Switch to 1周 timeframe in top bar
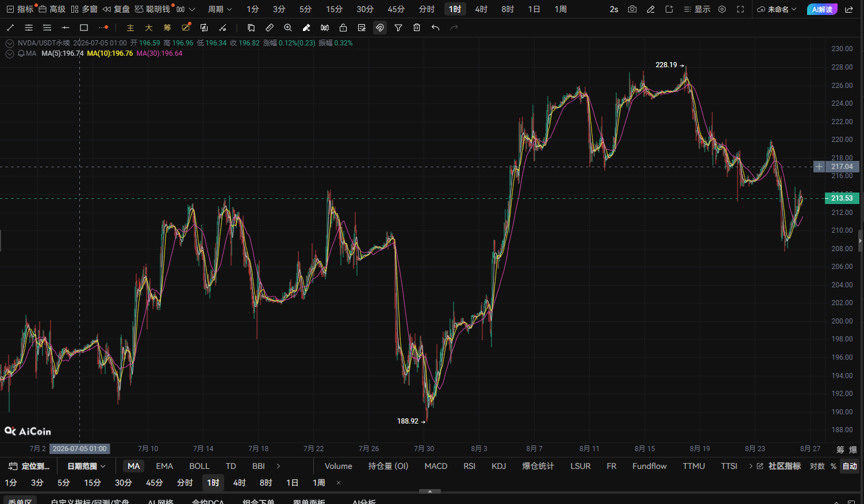The height and width of the screenshot is (504, 864). (x=560, y=9)
